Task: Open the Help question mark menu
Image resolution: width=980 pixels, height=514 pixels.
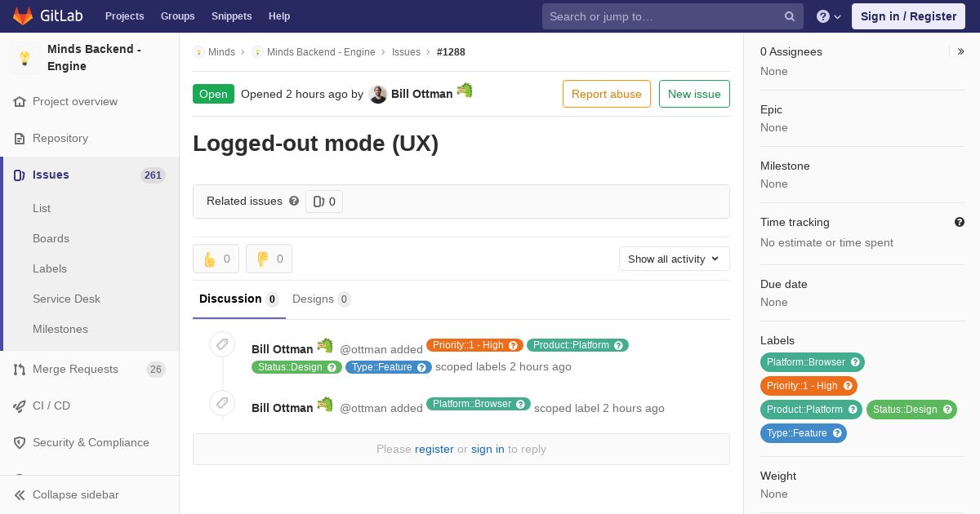Action: [829, 16]
